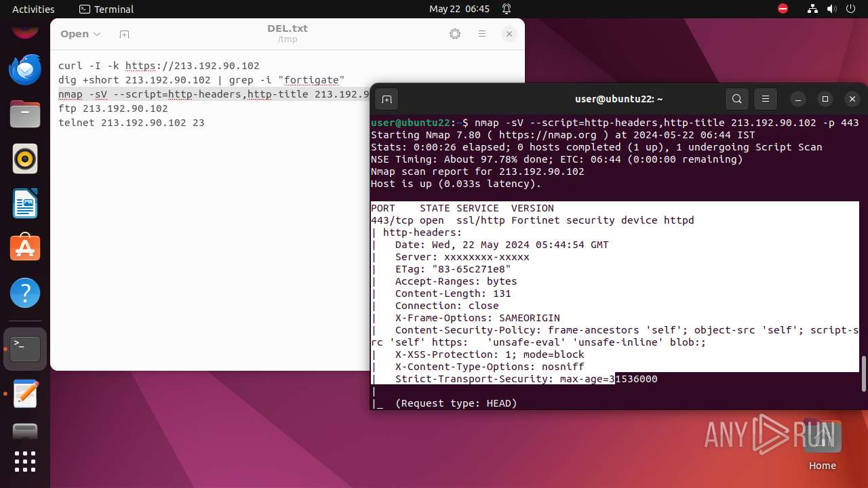Click the terminal search icon

[x=737, y=99]
